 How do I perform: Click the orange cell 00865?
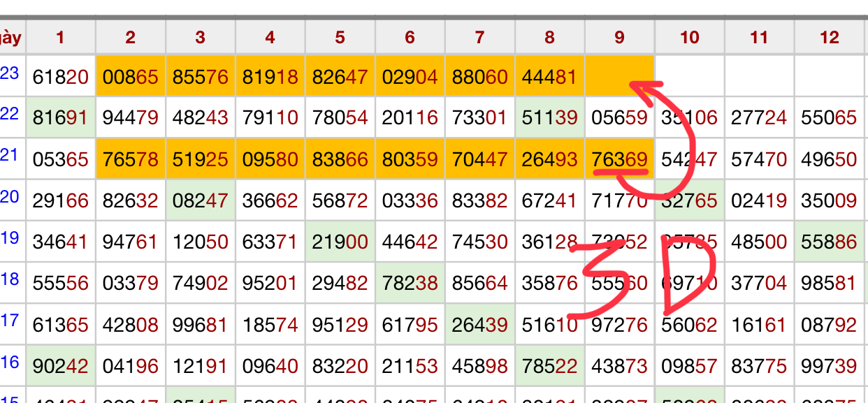click(131, 76)
